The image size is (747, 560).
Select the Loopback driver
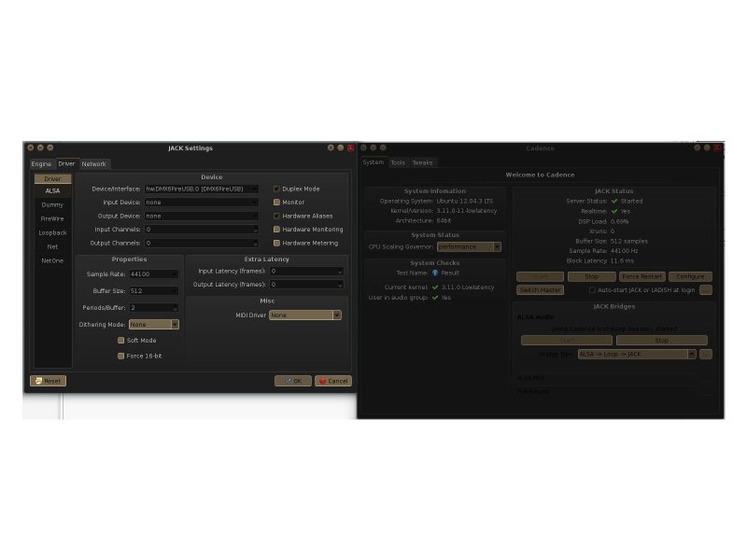pyautogui.click(x=53, y=232)
